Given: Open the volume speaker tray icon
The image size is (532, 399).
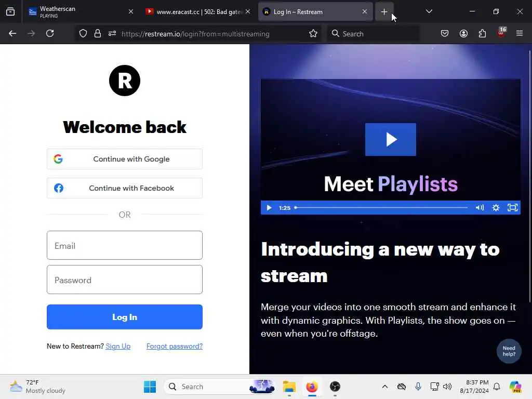Looking at the screenshot, I should tap(447, 387).
